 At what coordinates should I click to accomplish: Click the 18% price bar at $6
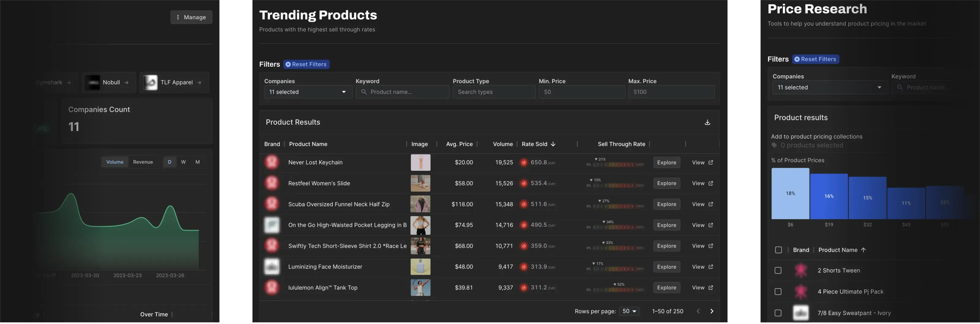(x=790, y=194)
